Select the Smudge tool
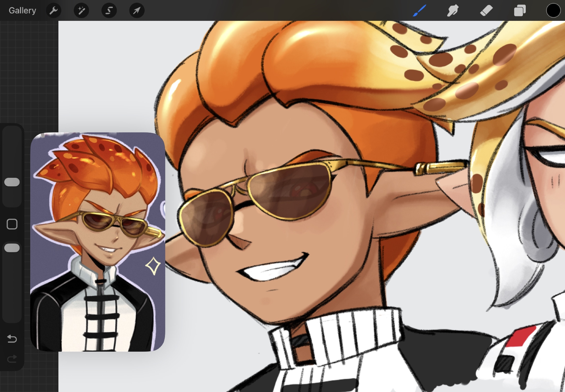Screen dimensions: 565x392 [x=453, y=10]
